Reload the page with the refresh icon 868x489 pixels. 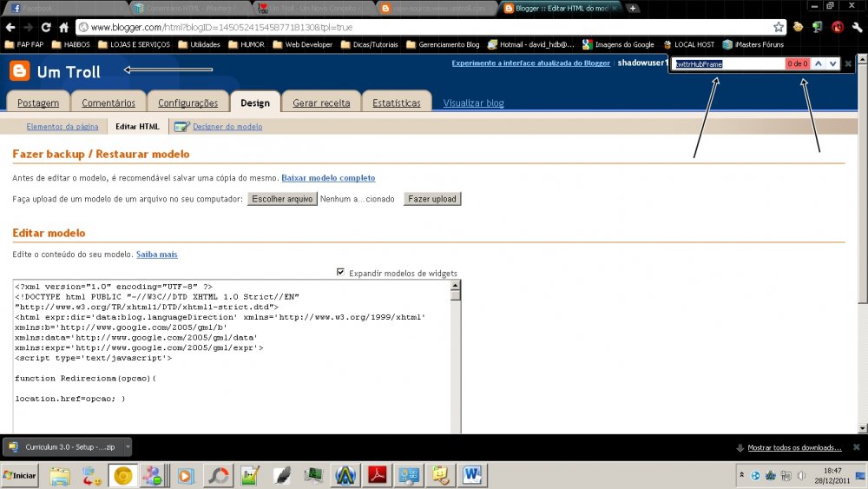point(46,27)
